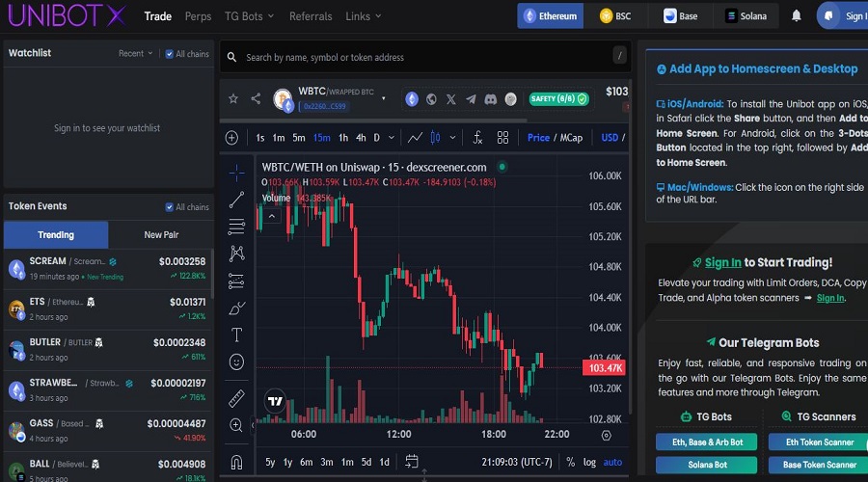Activate the zoom in tool
The height and width of the screenshot is (482, 868).
coord(236,425)
